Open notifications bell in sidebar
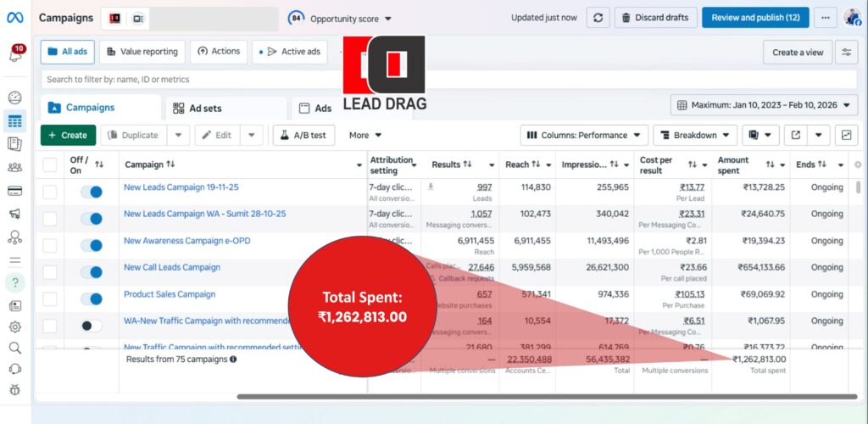The image size is (868, 424). [x=15, y=54]
